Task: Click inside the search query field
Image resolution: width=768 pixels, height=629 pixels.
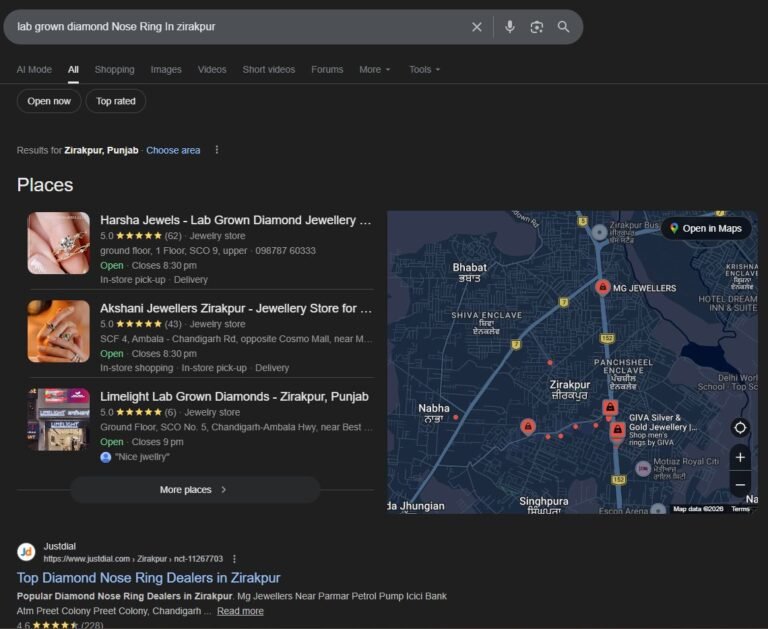Action: pos(240,27)
